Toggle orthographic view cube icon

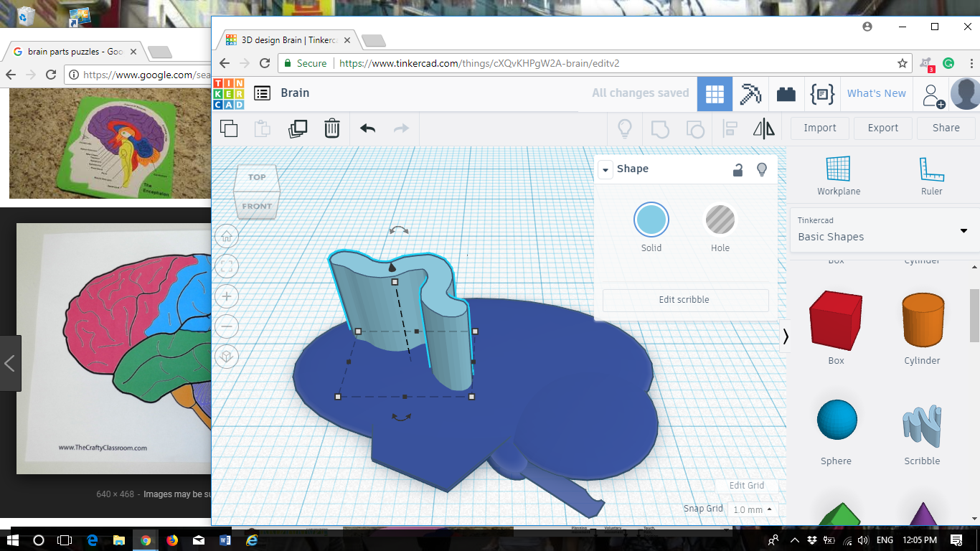pyautogui.click(x=227, y=357)
